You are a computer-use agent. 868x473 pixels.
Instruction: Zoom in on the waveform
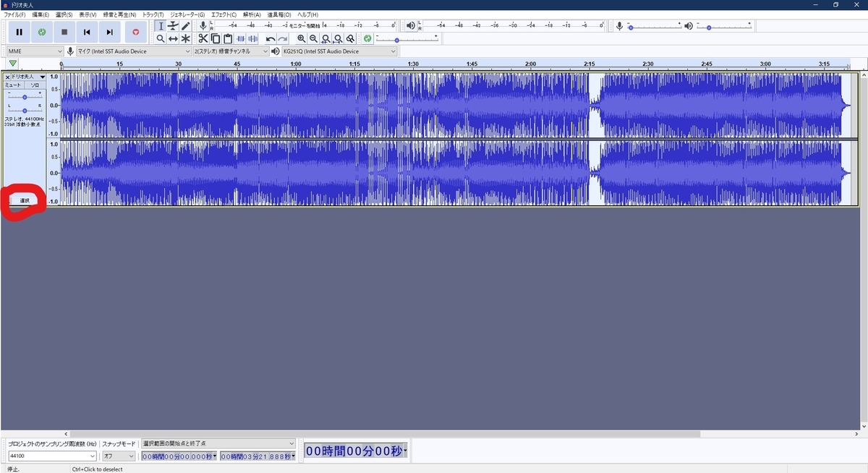(x=301, y=38)
